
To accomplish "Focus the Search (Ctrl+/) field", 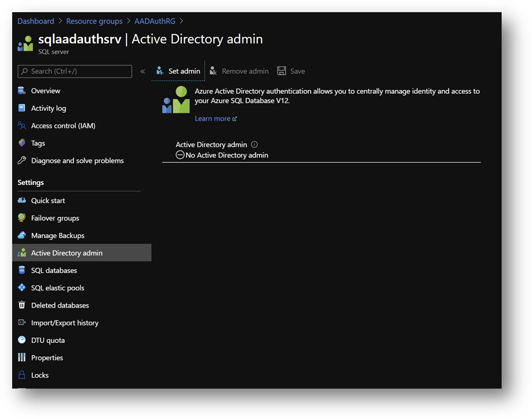I will tap(75, 71).
